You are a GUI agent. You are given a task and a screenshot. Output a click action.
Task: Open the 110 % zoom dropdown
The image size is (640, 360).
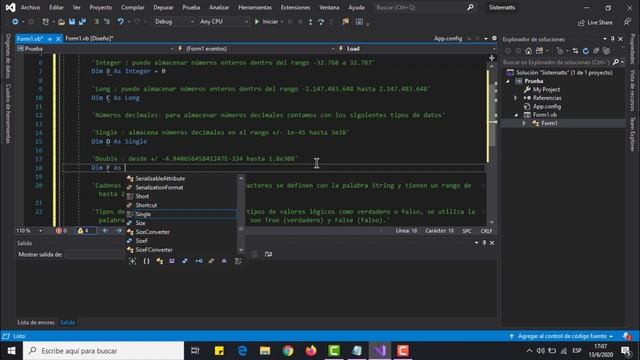pos(30,231)
